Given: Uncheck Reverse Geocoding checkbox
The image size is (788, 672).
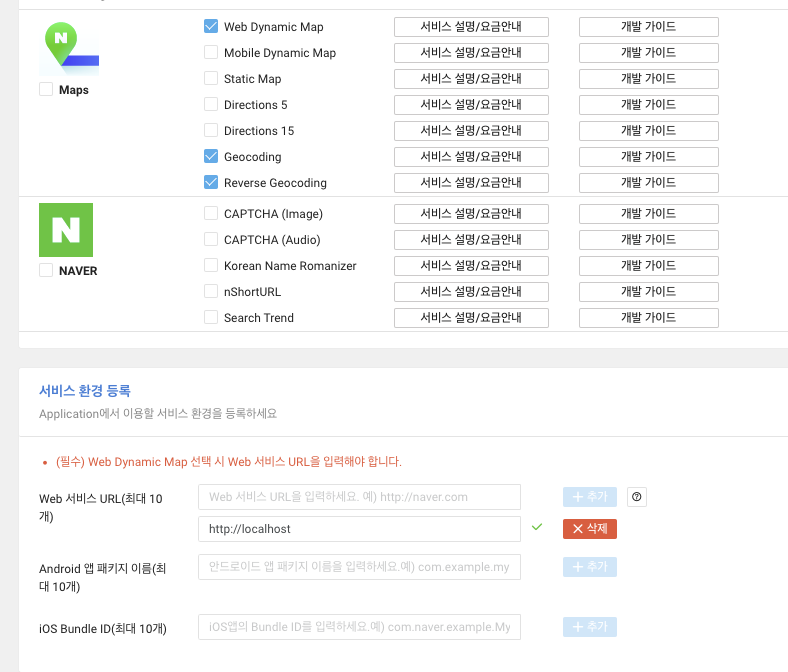Looking at the screenshot, I should [x=211, y=182].
